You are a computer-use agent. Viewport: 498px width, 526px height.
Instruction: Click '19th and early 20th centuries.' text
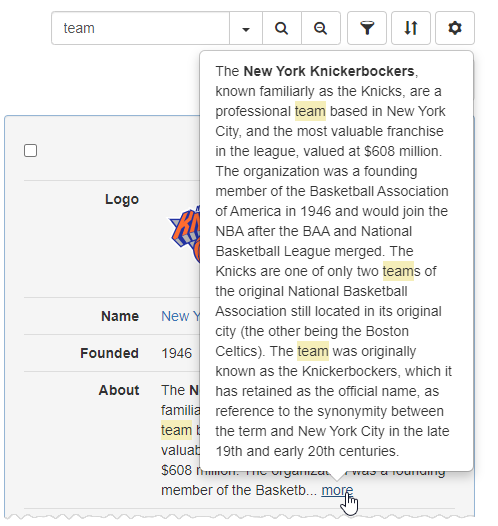tap(307, 451)
